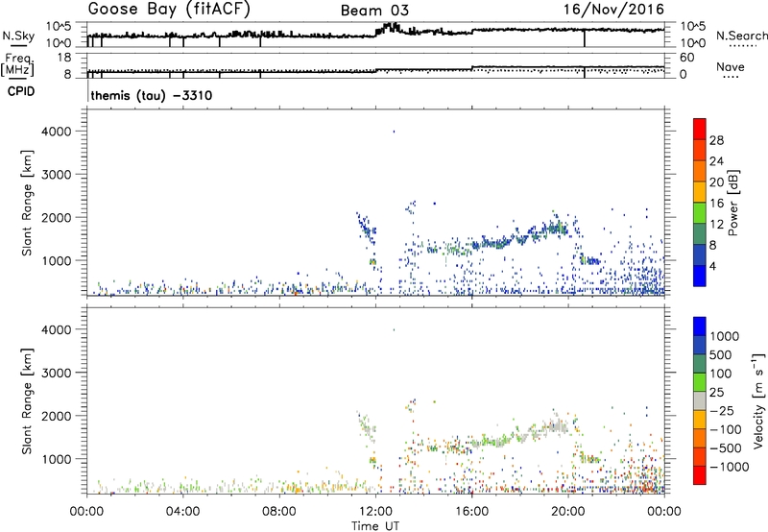Pick the red top segment of Power colorbar

pos(700,129)
